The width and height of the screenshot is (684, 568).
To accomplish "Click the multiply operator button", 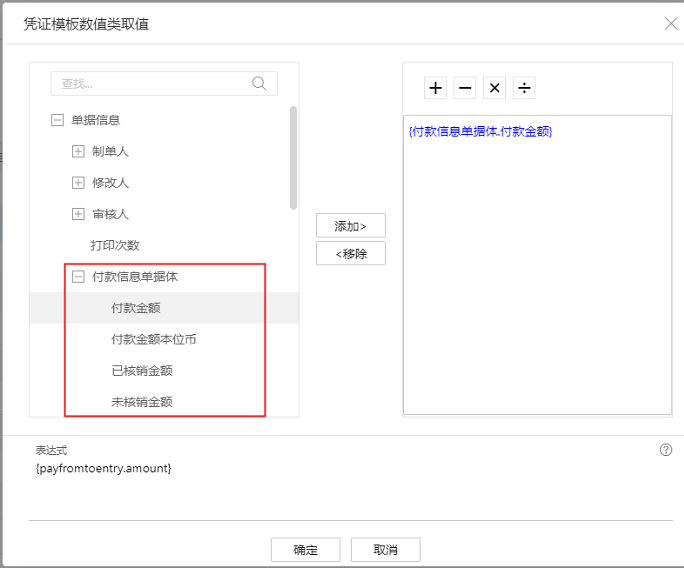I will tap(494, 88).
